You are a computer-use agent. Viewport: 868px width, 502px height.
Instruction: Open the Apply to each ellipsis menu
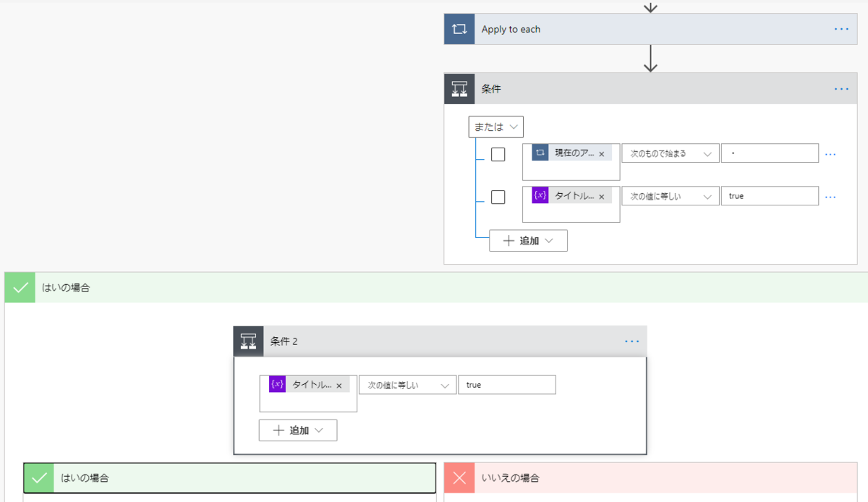(841, 29)
